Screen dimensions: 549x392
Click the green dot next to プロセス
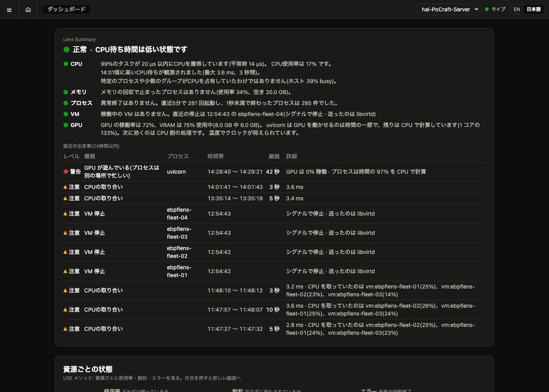click(66, 103)
